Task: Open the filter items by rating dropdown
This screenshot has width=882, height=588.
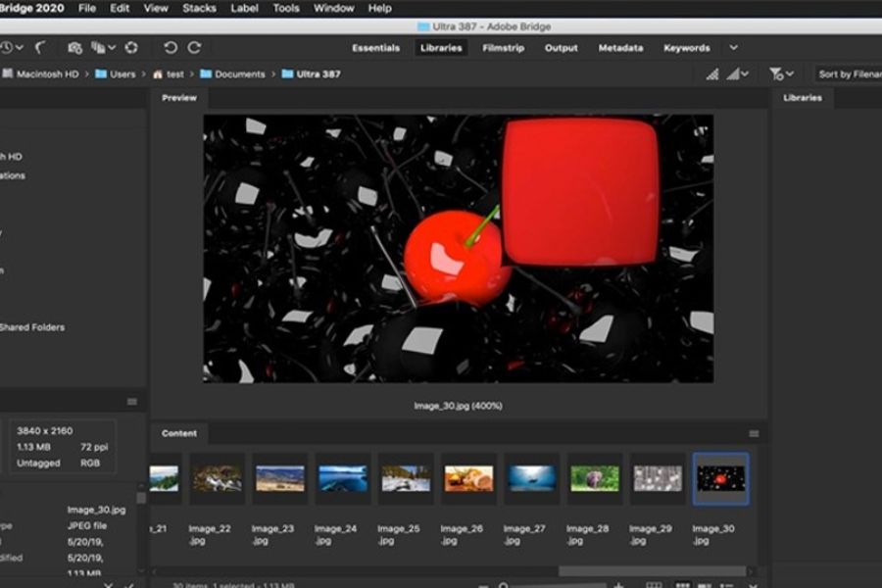Action: (781, 73)
